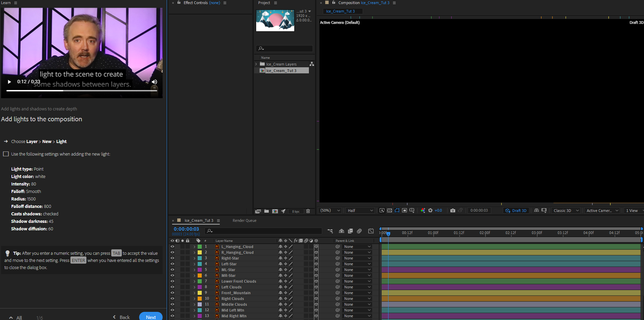Open the magnification dropdown showing 50%
This screenshot has width=644, height=320.
pos(329,210)
